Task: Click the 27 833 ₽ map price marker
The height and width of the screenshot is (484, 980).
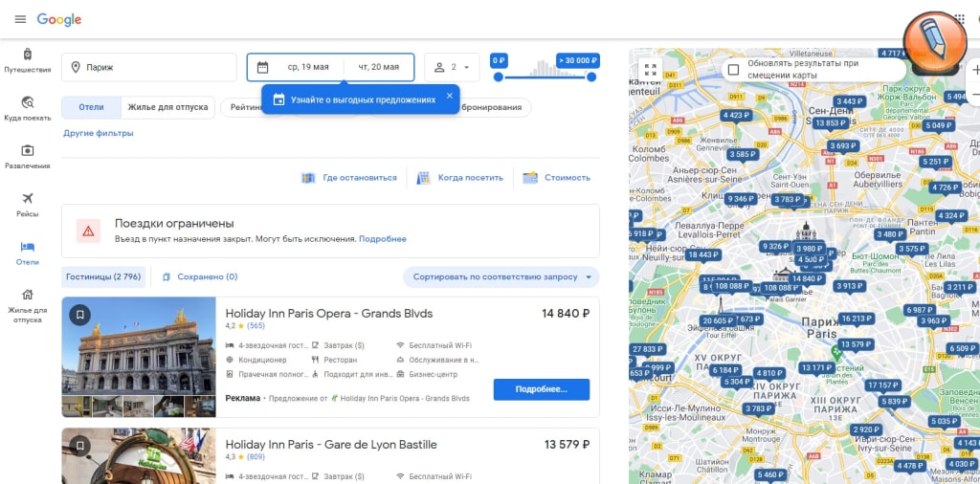Action: (647, 349)
